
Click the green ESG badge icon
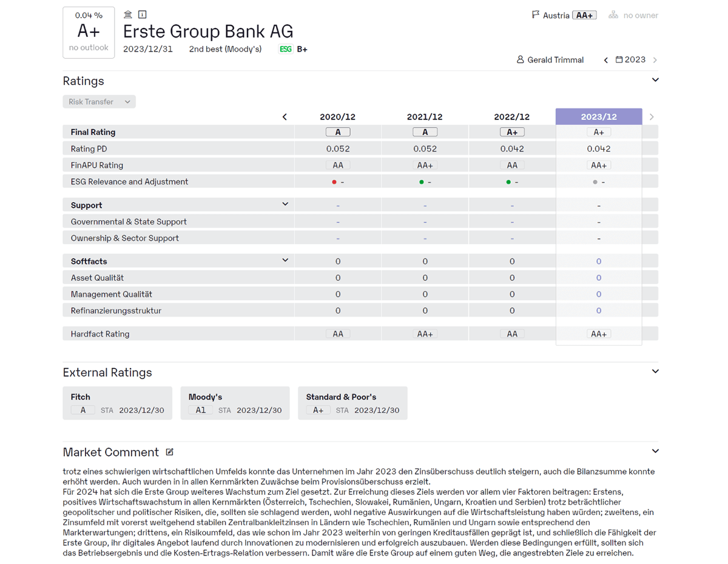tap(286, 49)
